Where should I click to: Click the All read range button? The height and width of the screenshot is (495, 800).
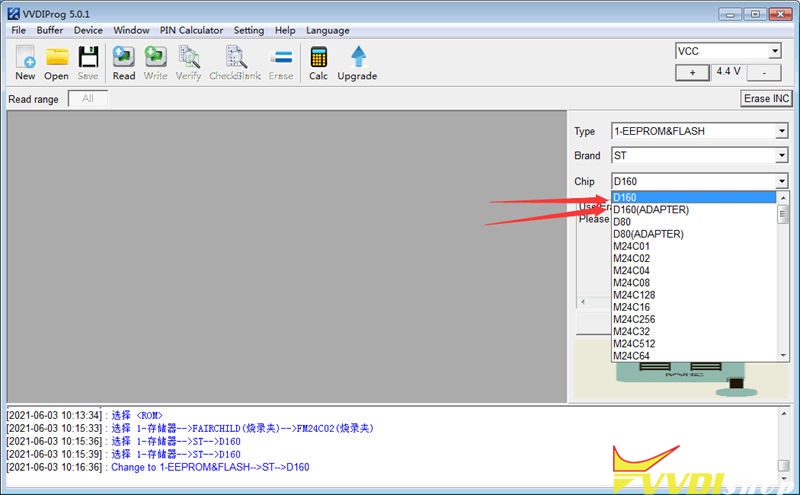pos(88,98)
